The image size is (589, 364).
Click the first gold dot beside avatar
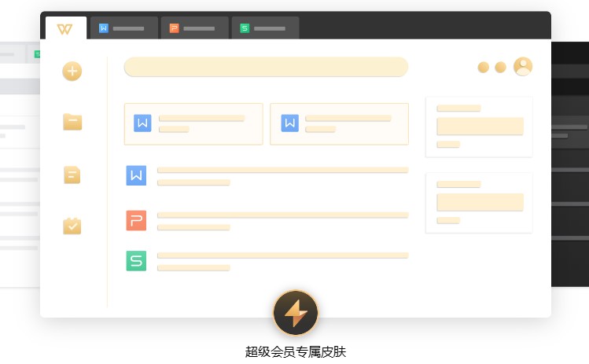(483, 68)
